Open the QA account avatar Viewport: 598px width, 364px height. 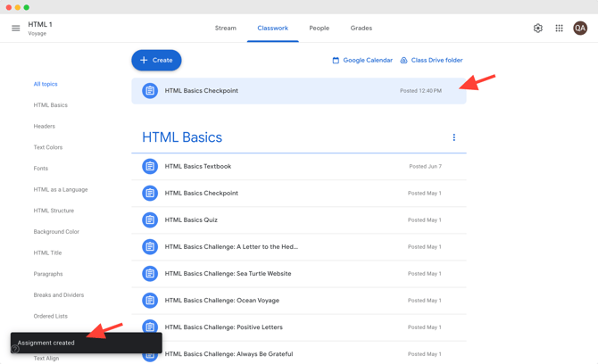tap(580, 29)
